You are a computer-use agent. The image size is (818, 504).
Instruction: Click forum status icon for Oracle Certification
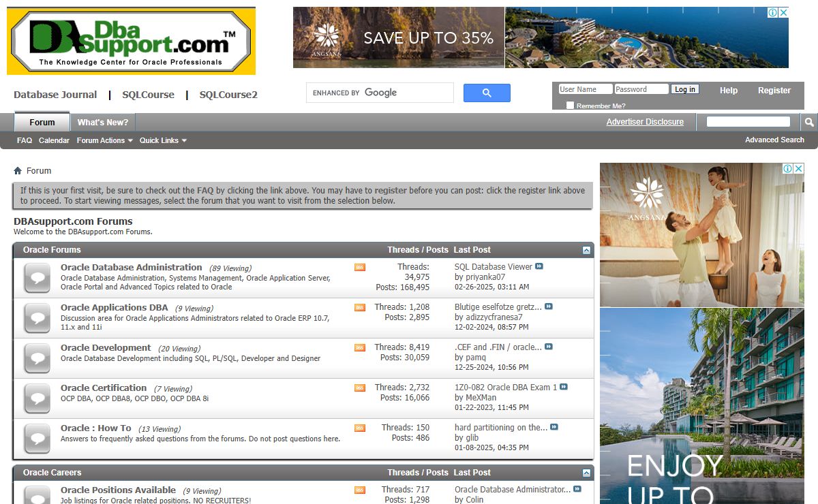[37, 398]
